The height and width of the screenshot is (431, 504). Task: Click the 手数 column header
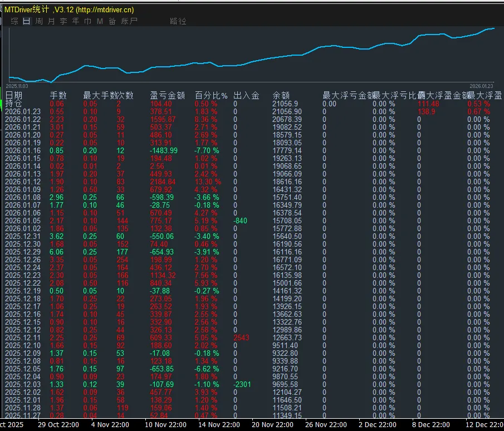[58, 95]
